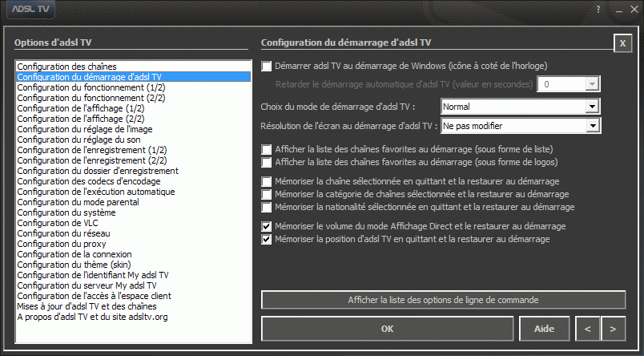The width and height of the screenshot is (644, 356).
Task: Open Configuration du système
Action: pyautogui.click(x=134, y=212)
